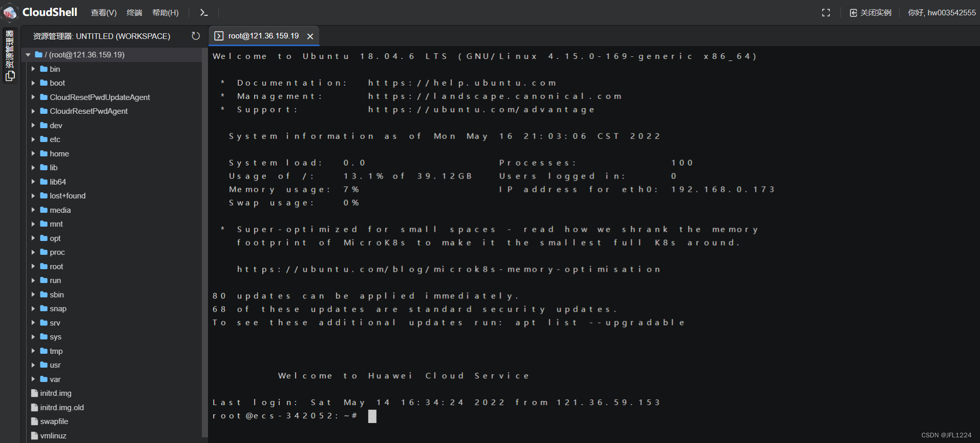Click the ubuntu.com/advantage URL
The width and height of the screenshot is (980, 443).
481,110
